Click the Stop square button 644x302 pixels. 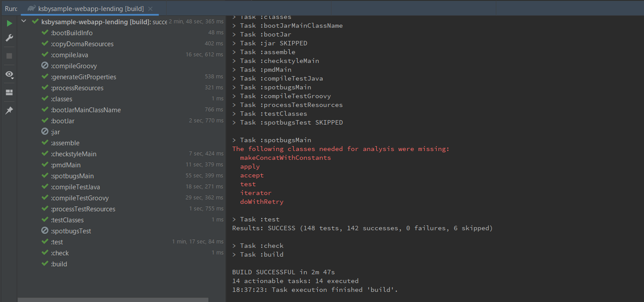(9, 55)
